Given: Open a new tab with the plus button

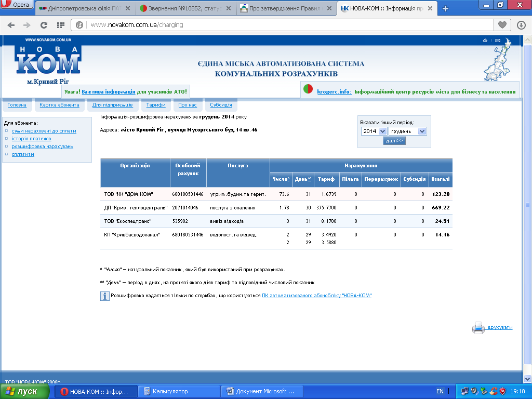Looking at the screenshot, I should pos(446,8).
